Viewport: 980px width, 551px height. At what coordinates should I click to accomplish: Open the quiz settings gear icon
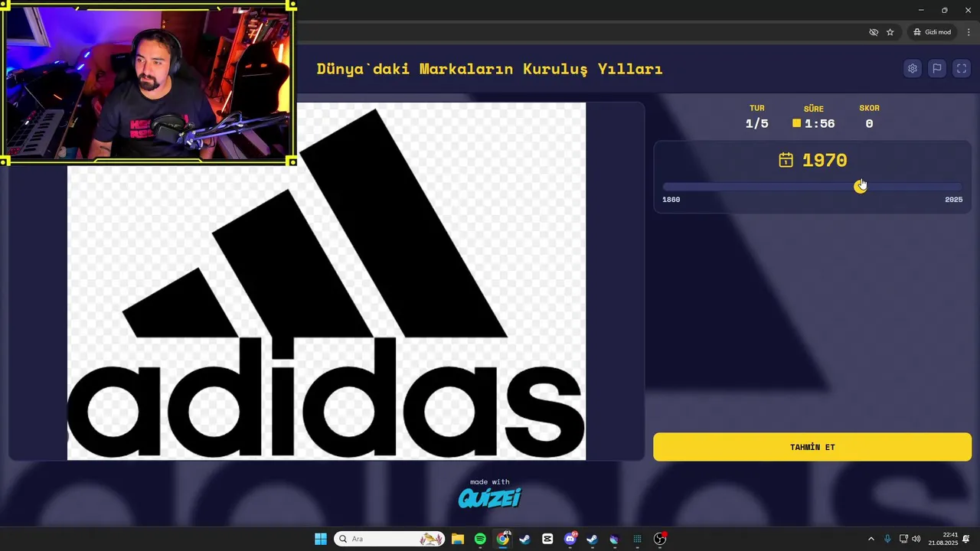[912, 68]
